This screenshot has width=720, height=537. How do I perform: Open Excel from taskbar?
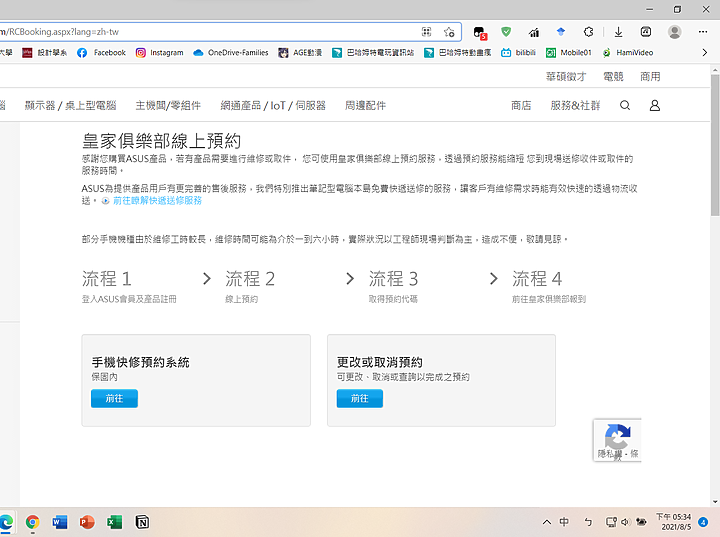pyautogui.click(x=114, y=522)
